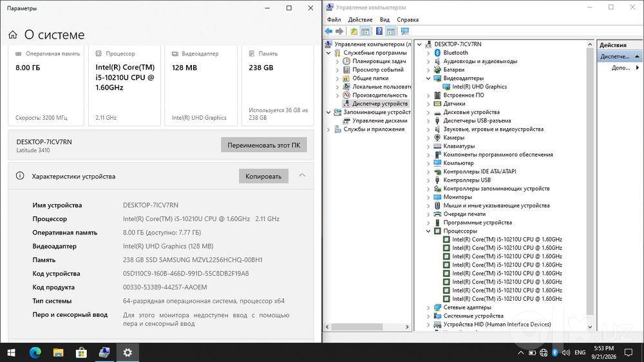Viewport: 644px width, 362px height.
Task: Click the ENG language indicator
Action: pyautogui.click(x=580, y=352)
